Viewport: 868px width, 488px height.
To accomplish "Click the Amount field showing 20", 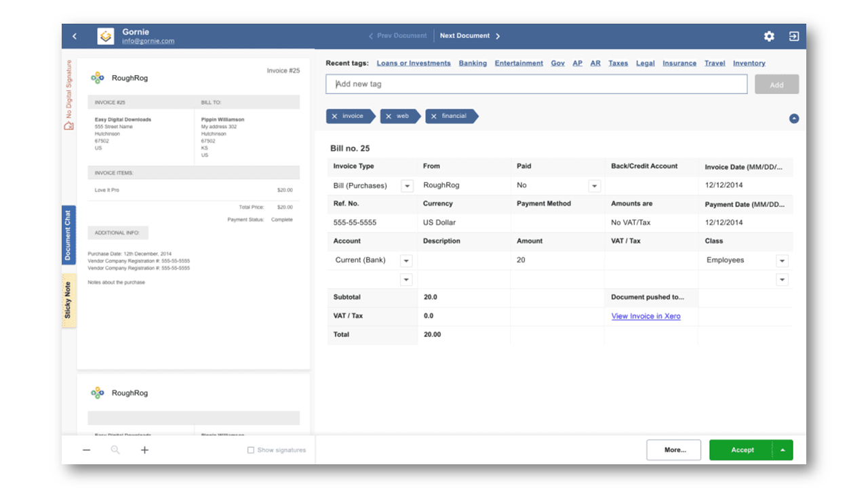I will pyautogui.click(x=557, y=260).
